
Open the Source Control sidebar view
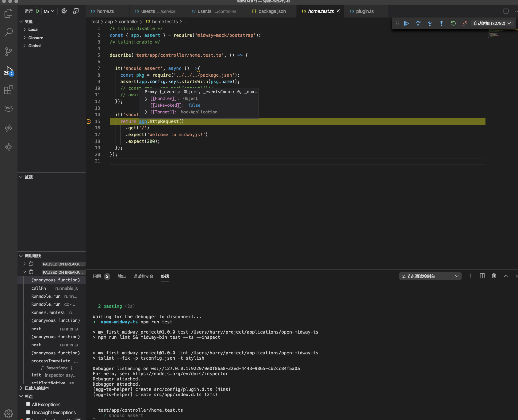8,52
